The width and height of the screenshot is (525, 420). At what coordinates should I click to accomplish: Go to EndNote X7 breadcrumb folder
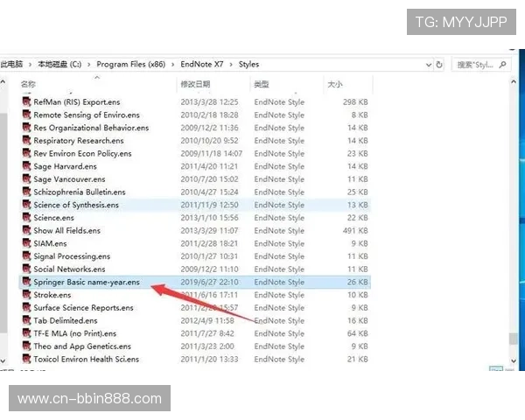(202, 64)
